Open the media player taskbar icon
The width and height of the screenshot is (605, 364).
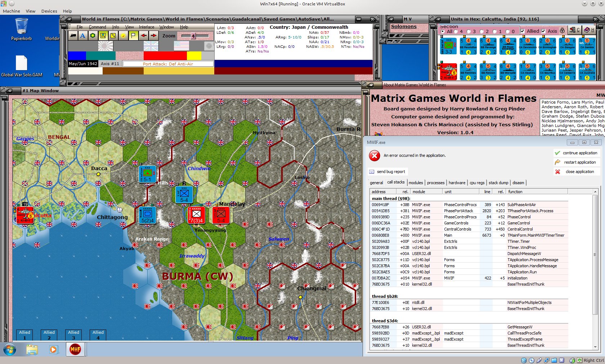[x=54, y=349]
